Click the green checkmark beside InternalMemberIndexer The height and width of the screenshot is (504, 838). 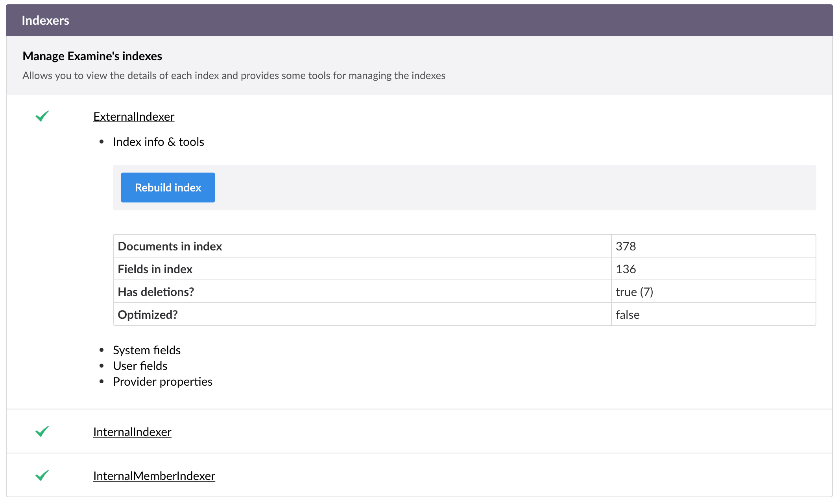[42, 476]
